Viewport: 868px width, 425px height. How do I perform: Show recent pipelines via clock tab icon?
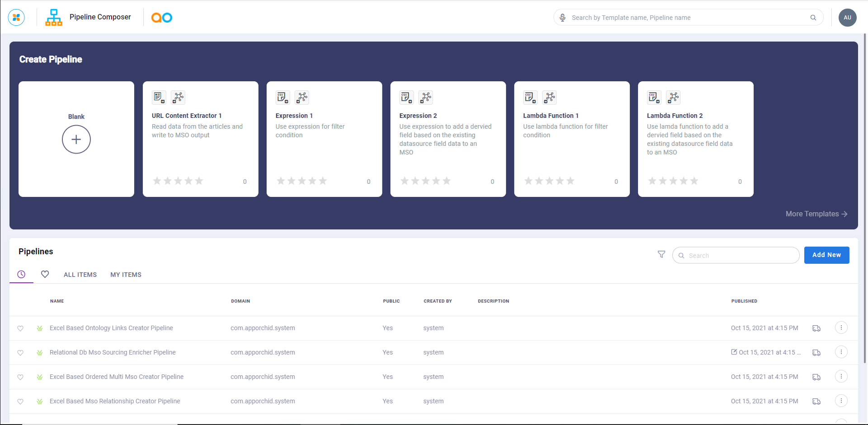(21, 274)
